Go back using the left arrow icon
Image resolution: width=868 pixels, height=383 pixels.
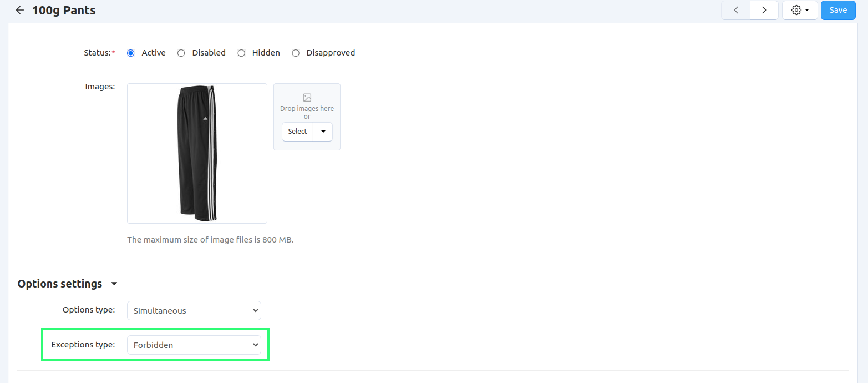coord(20,10)
